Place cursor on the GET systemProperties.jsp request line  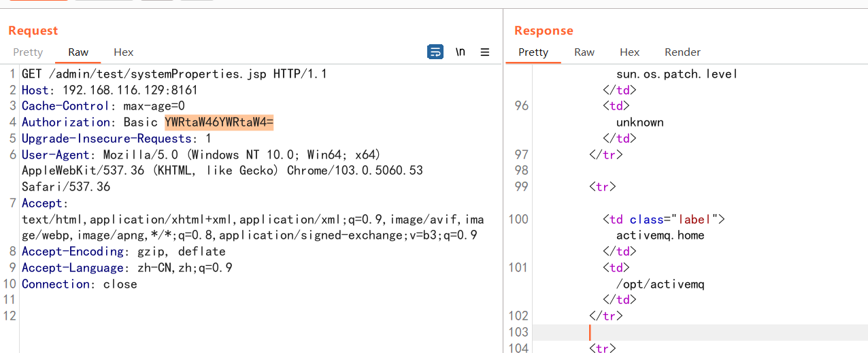coord(174,73)
